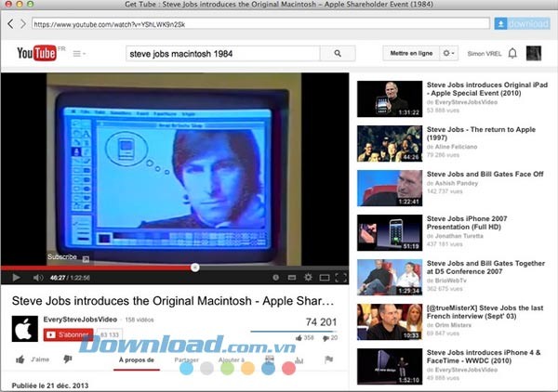Screen dimensions: 558x392
Task: Open the watch later clock icon
Action: pyautogui.click(x=275, y=277)
